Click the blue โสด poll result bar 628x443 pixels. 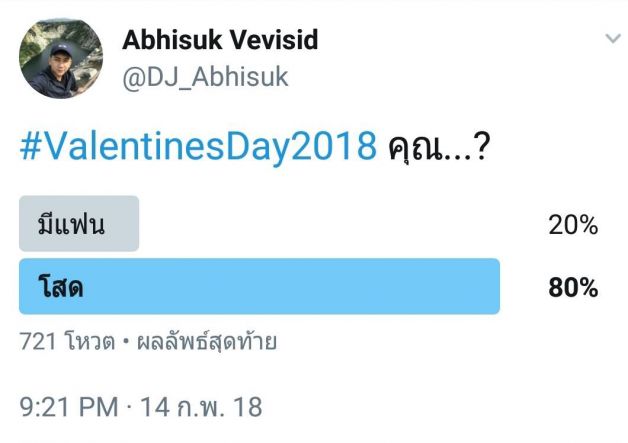[x=259, y=286]
